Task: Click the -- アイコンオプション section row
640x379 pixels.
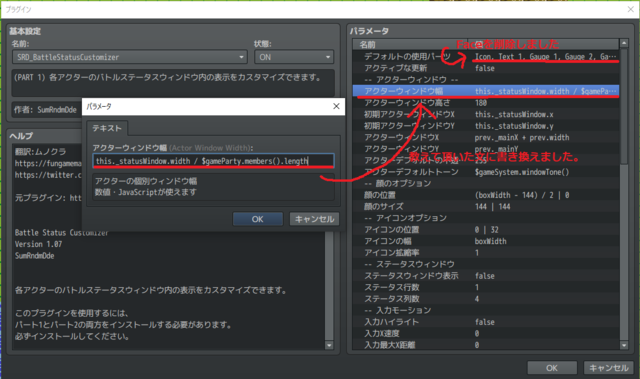Action: pyautogui.click(x=486, y=218)
